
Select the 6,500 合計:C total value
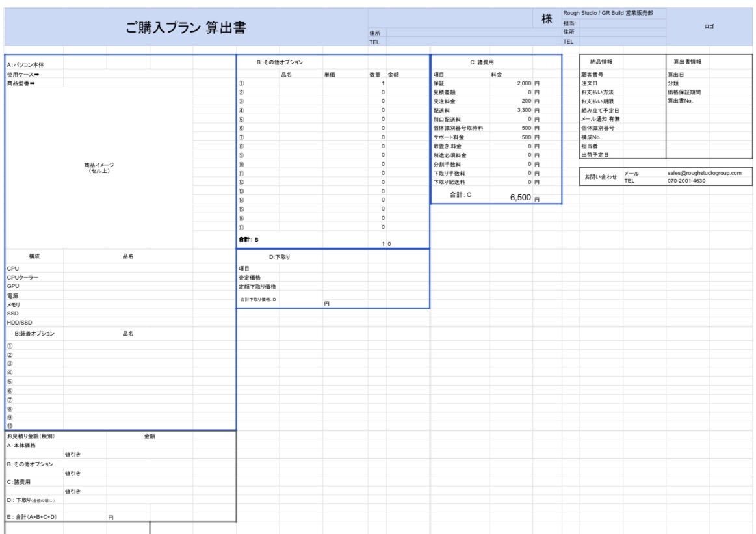pos(520,198)
